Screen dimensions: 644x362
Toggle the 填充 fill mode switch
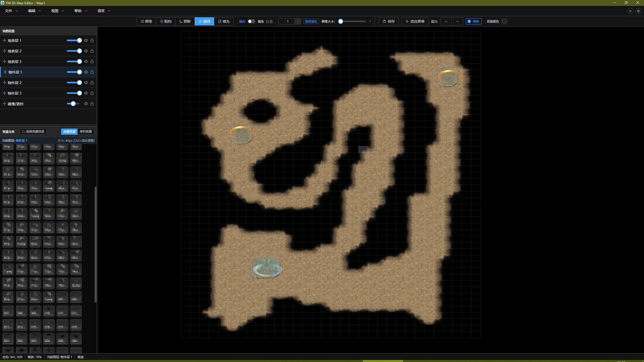(x=251, y=21)
